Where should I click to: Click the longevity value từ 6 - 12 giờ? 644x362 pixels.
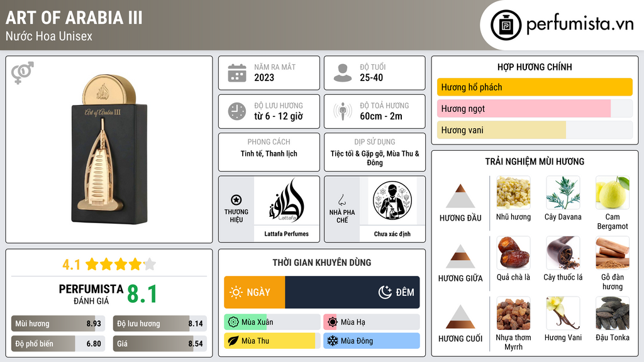point(279,116)
